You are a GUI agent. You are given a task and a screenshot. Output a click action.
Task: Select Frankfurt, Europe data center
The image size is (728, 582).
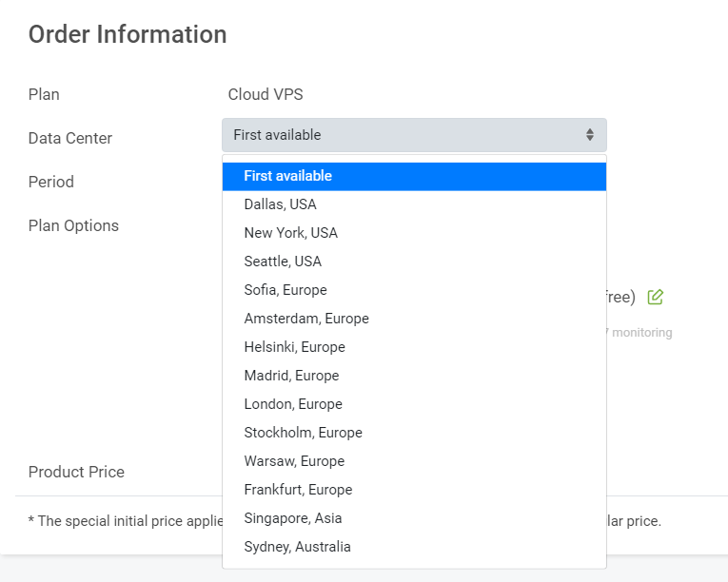click(298, 490)
